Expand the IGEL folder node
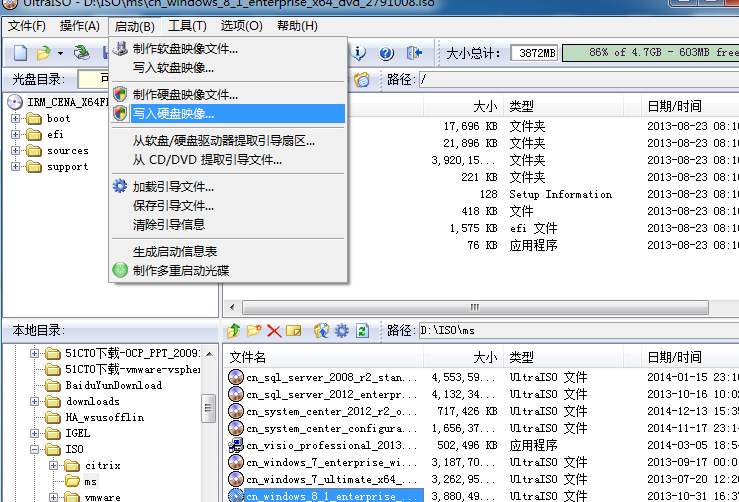Screen dimensions: 739x502 click(x=34, y=433)
